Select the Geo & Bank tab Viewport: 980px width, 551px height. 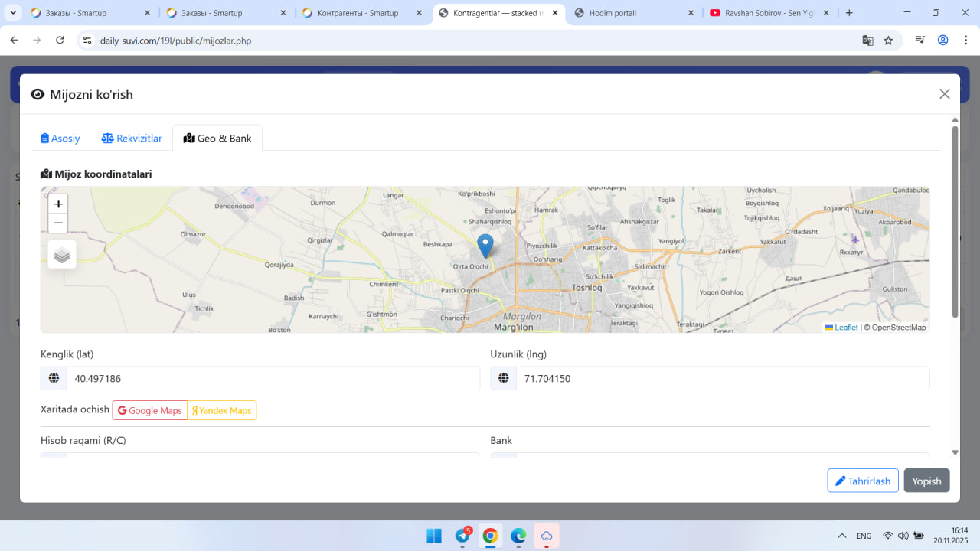pyautogui.click(x=217, y=139)
